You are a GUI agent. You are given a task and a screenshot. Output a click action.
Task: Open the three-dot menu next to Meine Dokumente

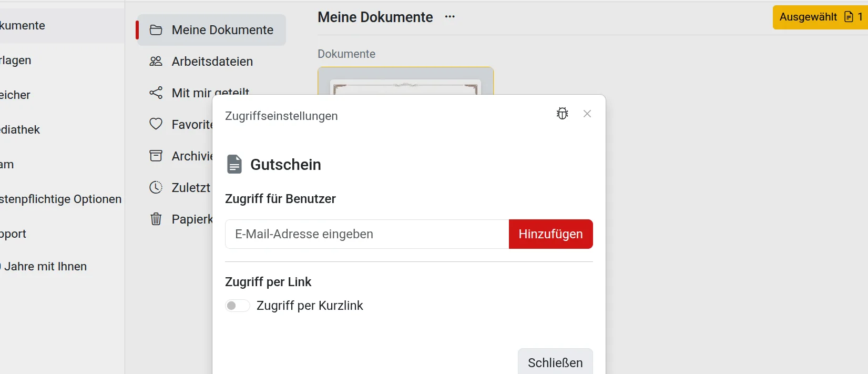[450, 17]
